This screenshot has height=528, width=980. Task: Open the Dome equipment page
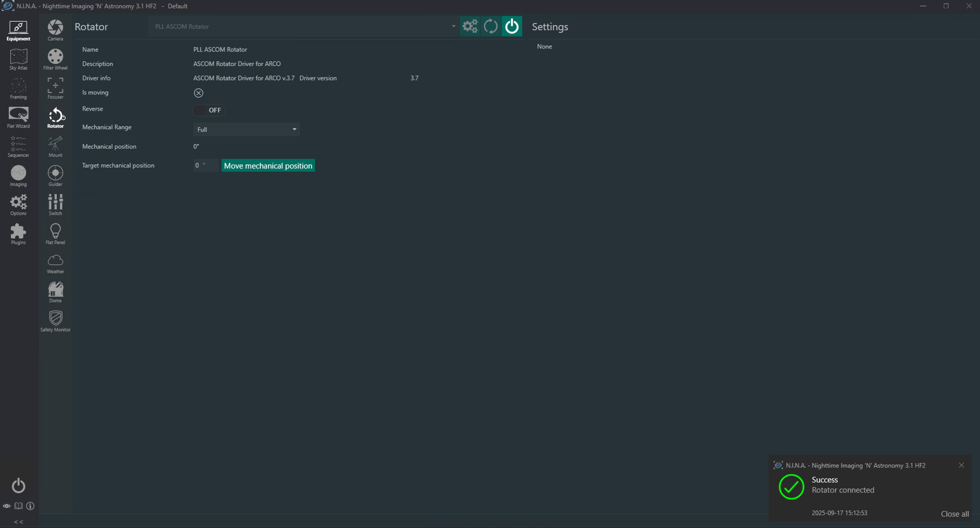(x=55, y=292)
